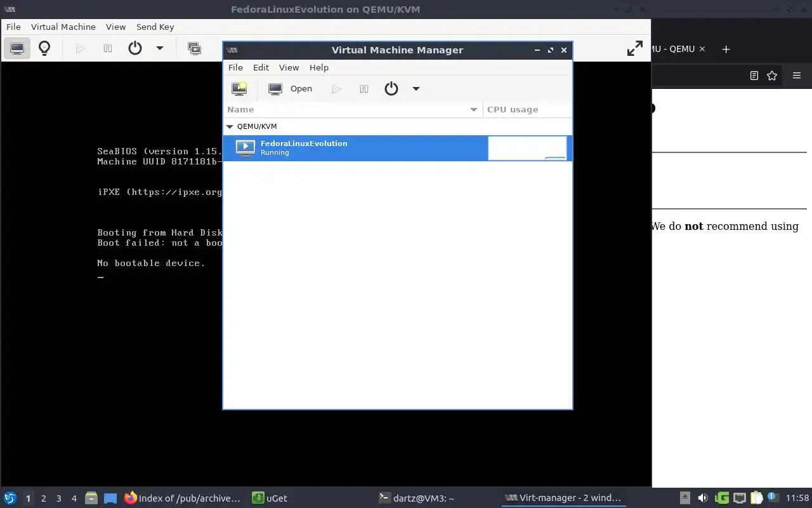Click the uGet tray icon
Image resolution: width=812 pixels, height=508 pixels.
coord(721,498)
